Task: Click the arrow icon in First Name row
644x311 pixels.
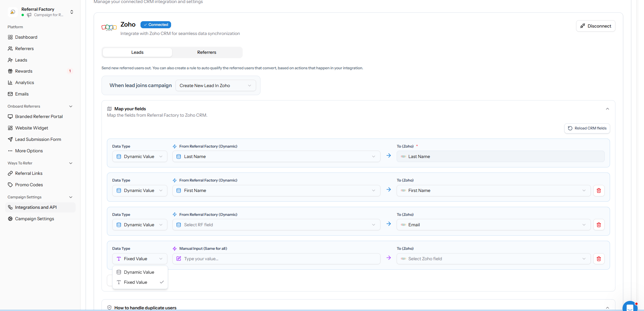Action: [389, 190]
